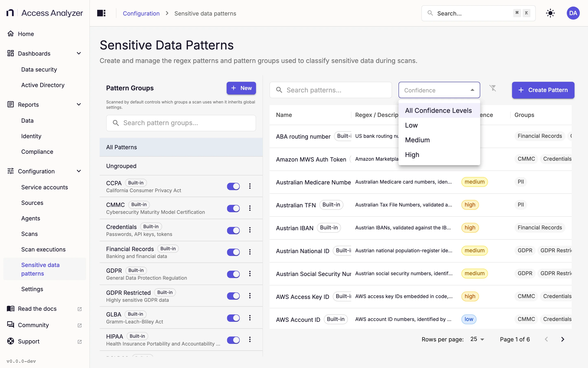Switch theme with the sun icon
Image resolution: width=588 pixels, height=368 pixels.
click(550, 13)
